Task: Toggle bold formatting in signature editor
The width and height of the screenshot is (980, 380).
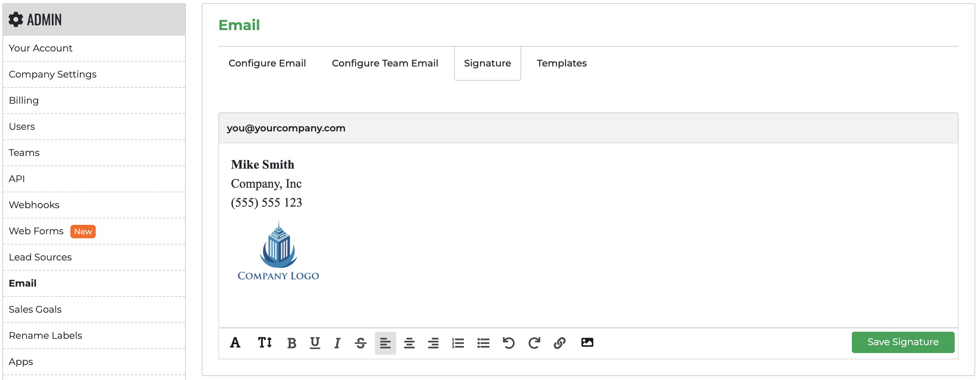Action: [x=291, y=343]
